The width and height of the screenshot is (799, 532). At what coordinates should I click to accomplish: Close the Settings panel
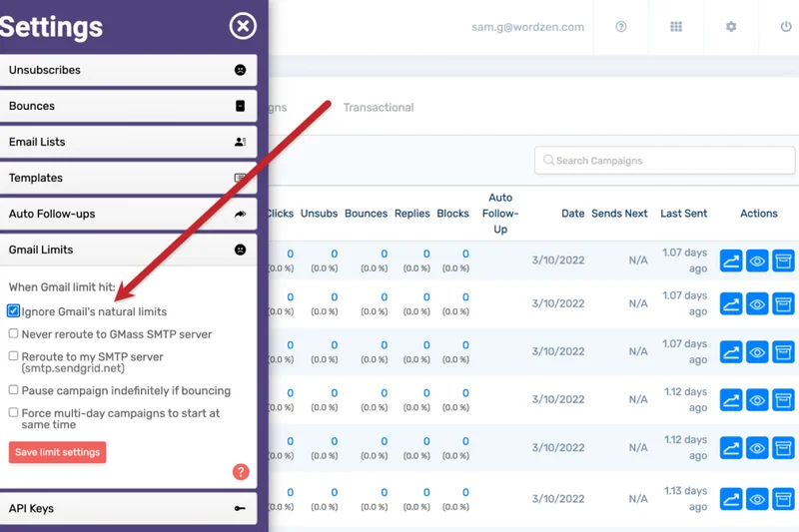point(243,26)
